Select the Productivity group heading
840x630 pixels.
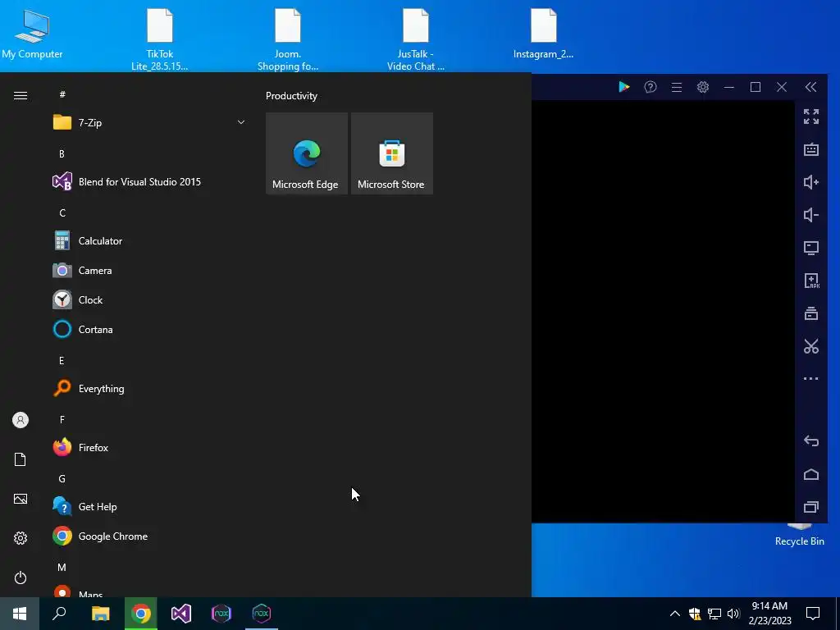[291, 96]
